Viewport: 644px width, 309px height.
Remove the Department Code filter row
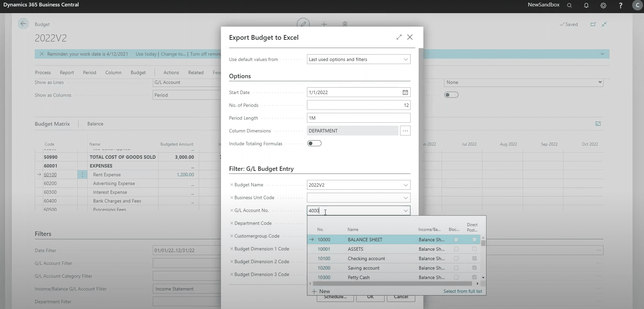231,223
